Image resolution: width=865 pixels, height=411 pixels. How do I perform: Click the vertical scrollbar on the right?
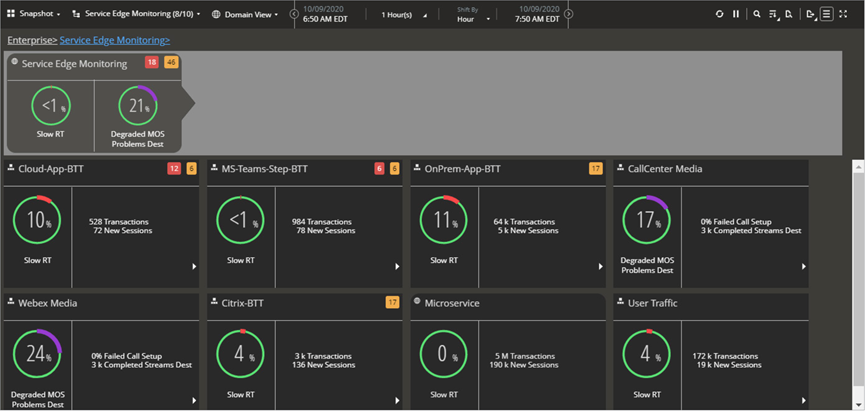click(x=857, y=280)
